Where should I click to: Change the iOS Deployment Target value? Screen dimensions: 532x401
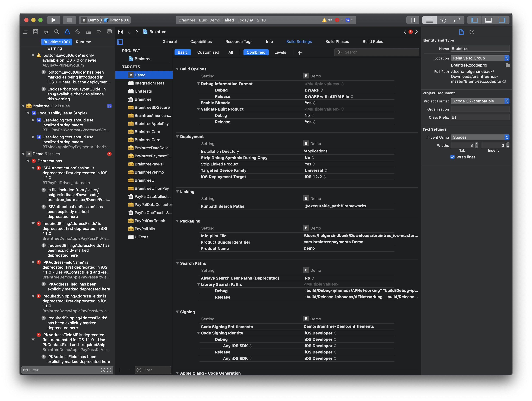(315, 177)
